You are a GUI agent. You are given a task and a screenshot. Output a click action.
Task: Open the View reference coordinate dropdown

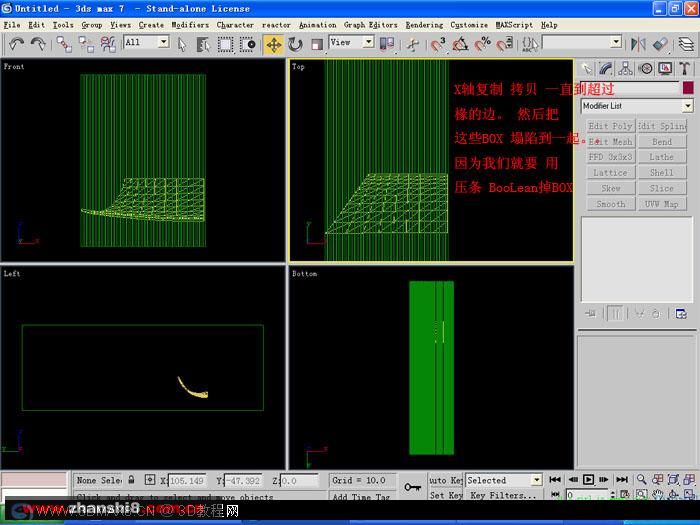point(351,42)
